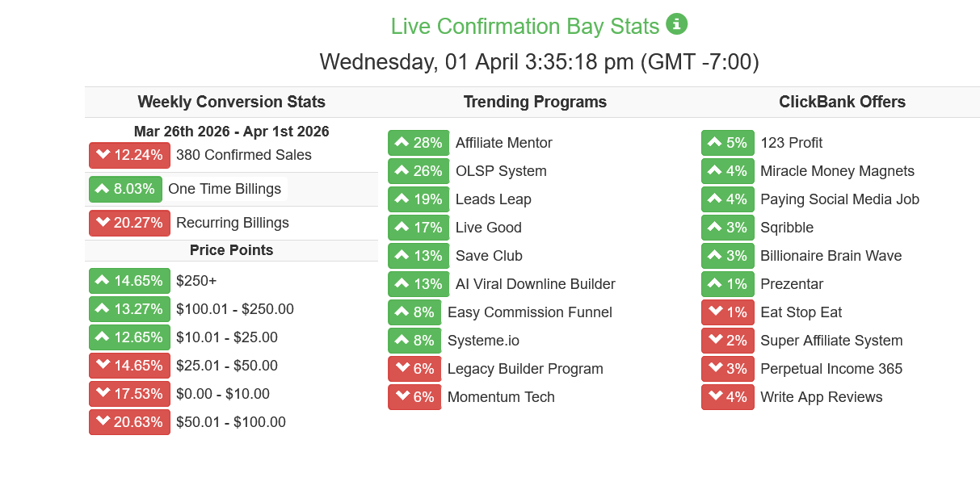Click the up arrow beside 123 Profit
This screenshot has height=494, width=980.
tap(715, 143)
